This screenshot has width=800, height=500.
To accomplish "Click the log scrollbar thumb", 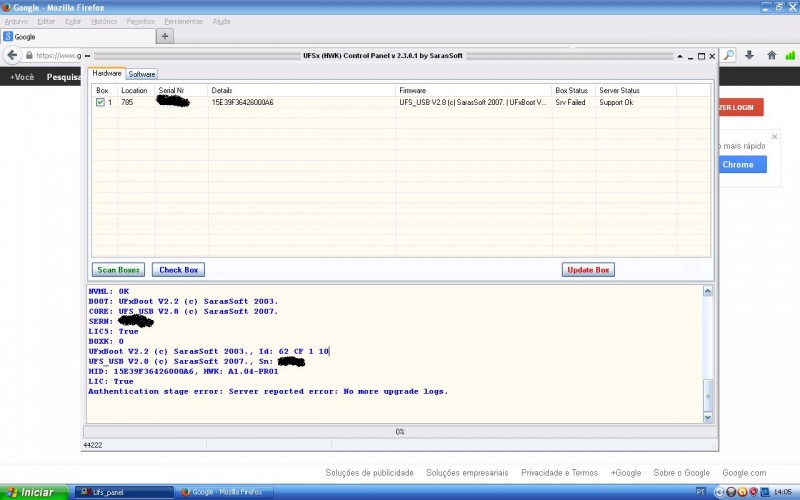I will [708, 395].
